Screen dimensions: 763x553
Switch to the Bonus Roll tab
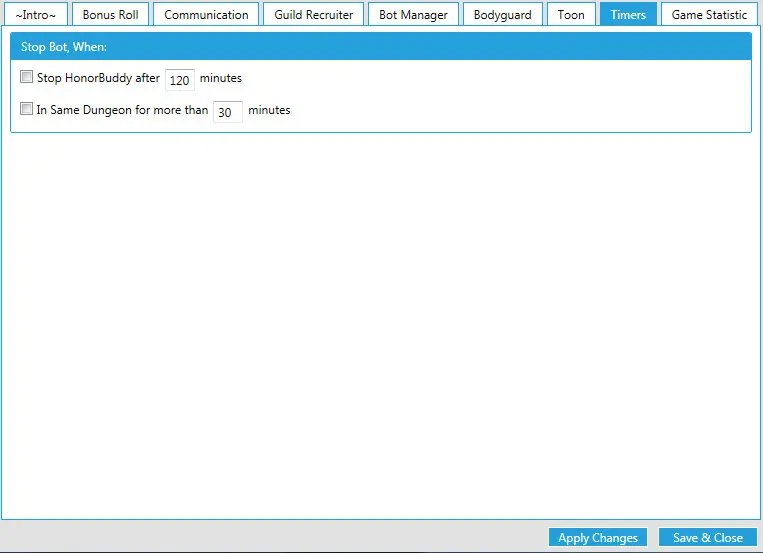(110, 14)
